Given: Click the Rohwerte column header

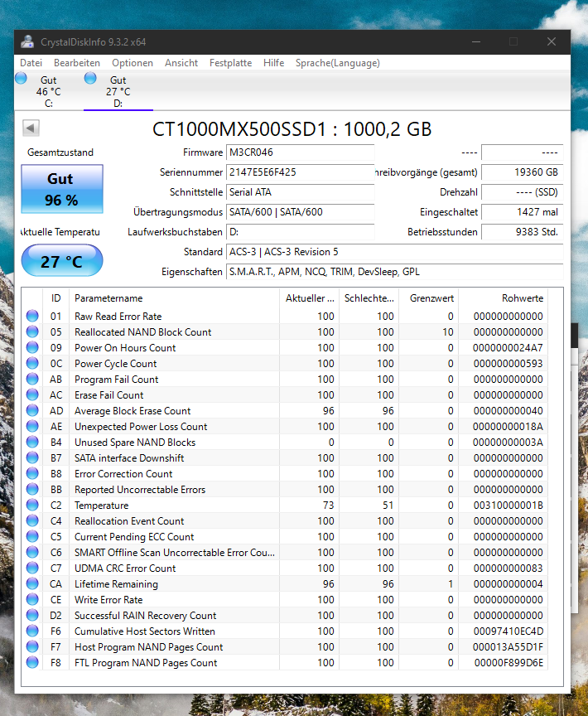Looking at the screenshot, I should (x=504, y=298).
